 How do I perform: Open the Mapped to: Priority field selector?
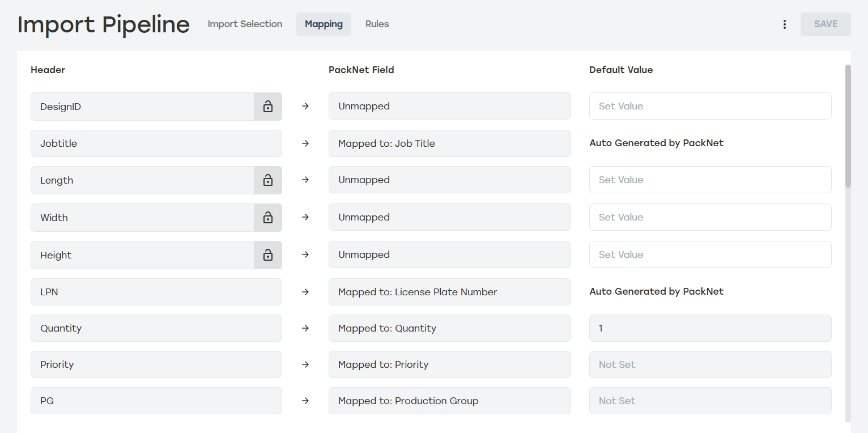pyautogui.click(x=449, y=364)
